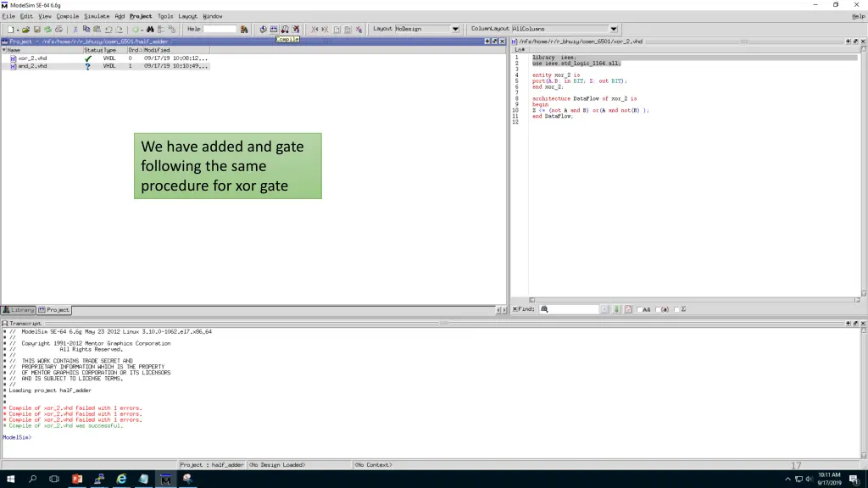Image resolution: width=868 pixels, height=488 pixels.
Task: Click the Save toolbar icon
Action: 37,30
